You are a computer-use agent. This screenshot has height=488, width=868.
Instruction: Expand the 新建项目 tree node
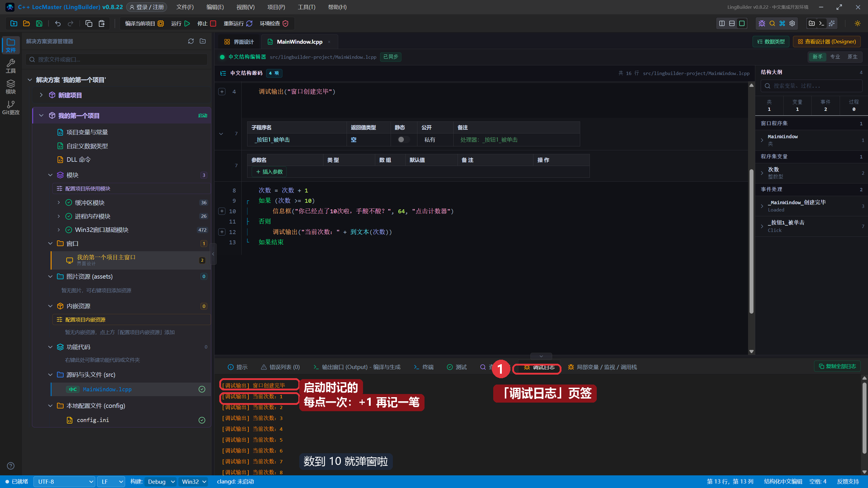click(x=41, y=95)
